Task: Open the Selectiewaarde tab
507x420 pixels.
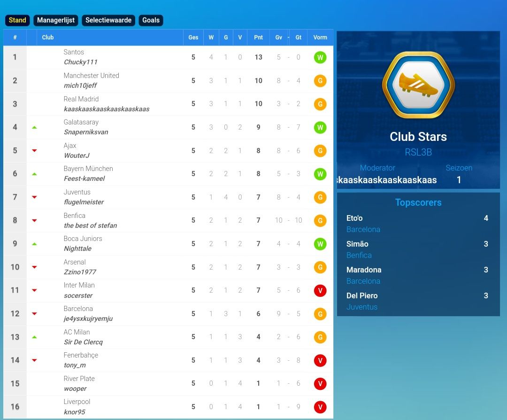Action: [x=108, y=20]
